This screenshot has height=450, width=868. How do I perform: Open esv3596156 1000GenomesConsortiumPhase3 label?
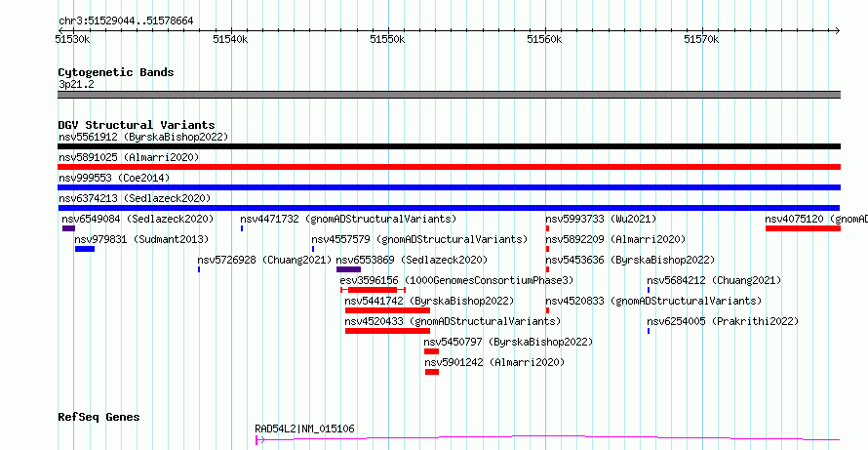click(457, 280)
